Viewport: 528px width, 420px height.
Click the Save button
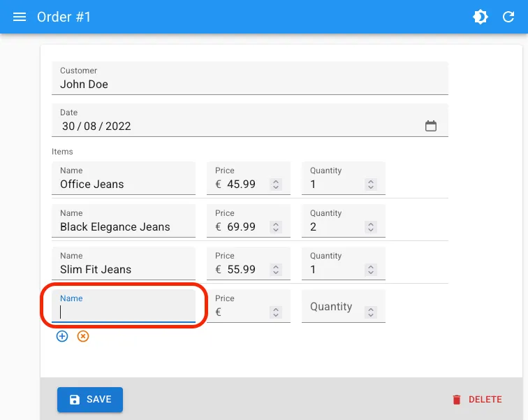tap(90, 400)
